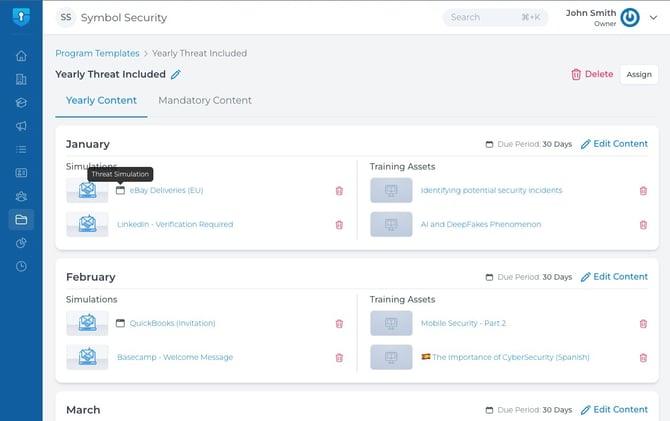Delete the eBay Deliveries (EU) simulation
The height and width of the screenshot is (421, 670).
(x=339, y=190)
